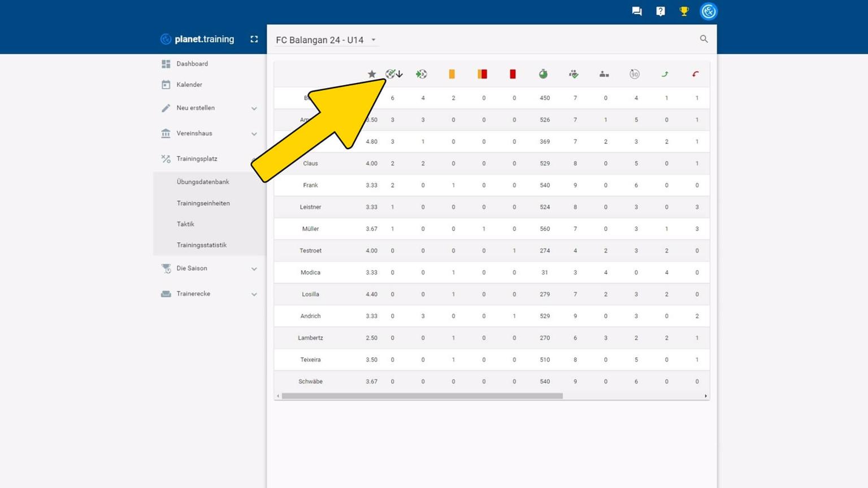Open the trophy icon in top bar

(684, 11)
